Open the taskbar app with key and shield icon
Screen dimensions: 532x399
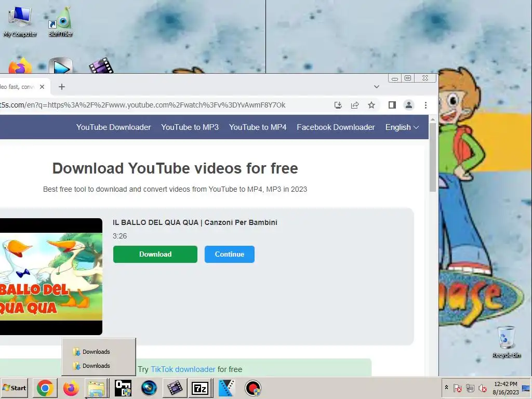point(123,388)
